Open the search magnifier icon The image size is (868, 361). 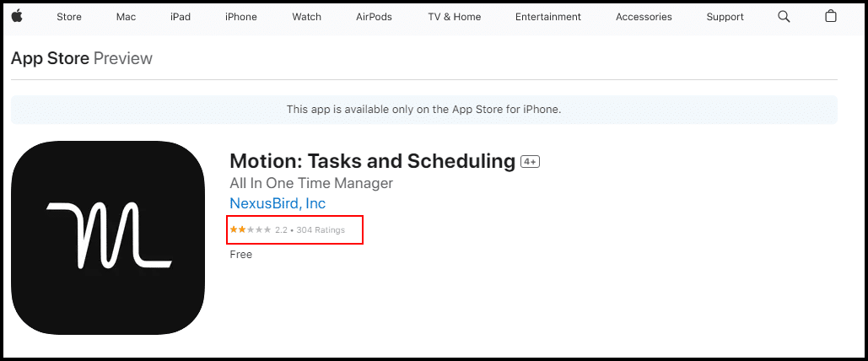784,17
